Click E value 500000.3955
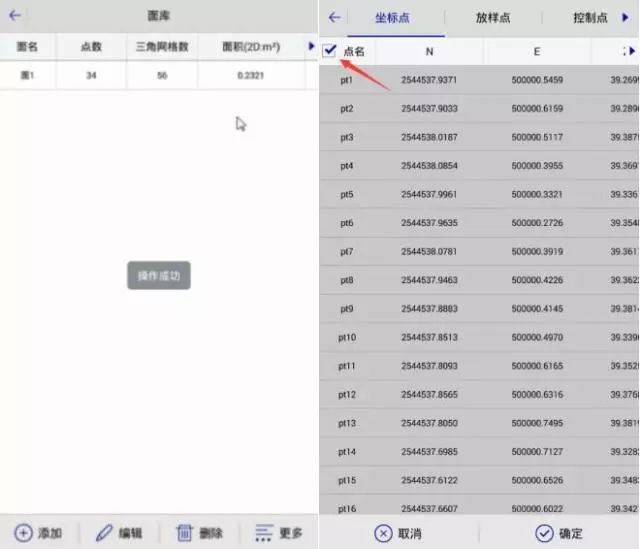The height and width of the screenshot is (549, 640). pos(537,166)
